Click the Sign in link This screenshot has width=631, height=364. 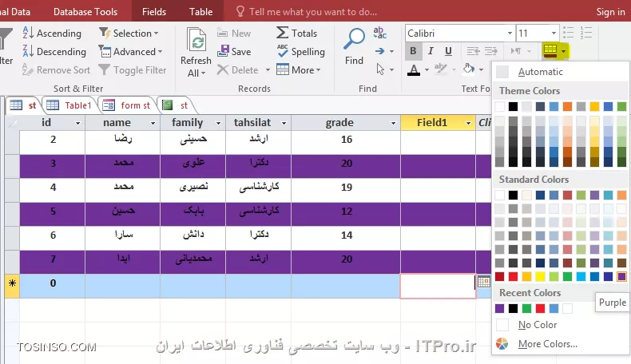point(610,12)
